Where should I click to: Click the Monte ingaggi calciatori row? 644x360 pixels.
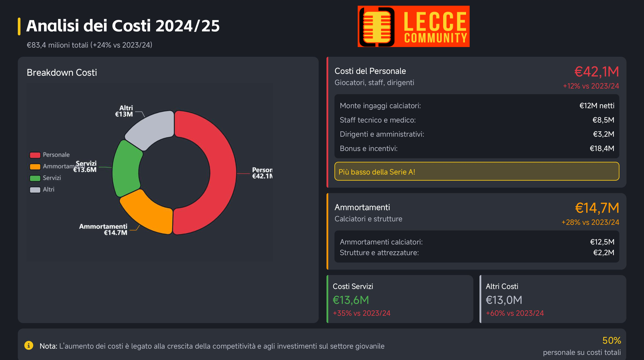tap(477, 106)
